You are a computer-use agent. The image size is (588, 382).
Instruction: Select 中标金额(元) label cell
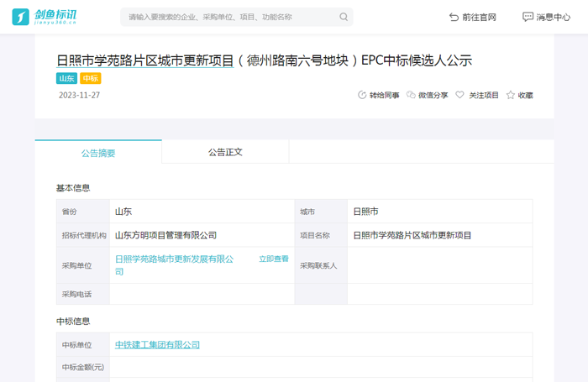(83, 367)
